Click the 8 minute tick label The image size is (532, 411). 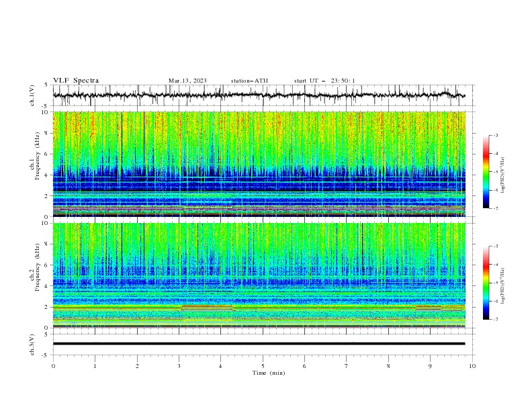(388, 366)
